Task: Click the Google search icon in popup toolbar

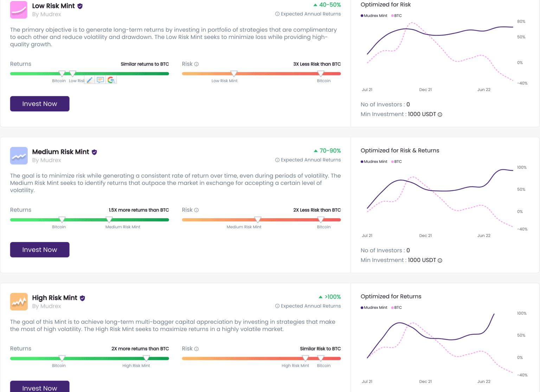Action: coord(111,80)
